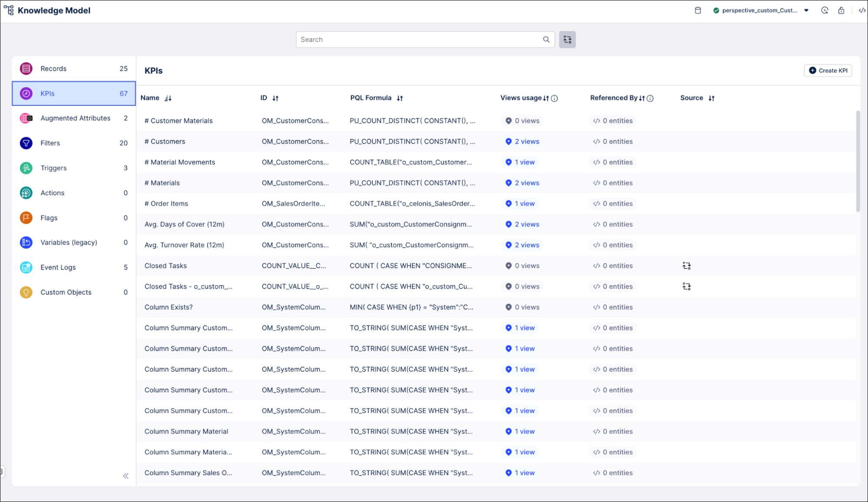Click the Records sidebar icon
Viewport: 868px width, 502px height.
point(26,69)
